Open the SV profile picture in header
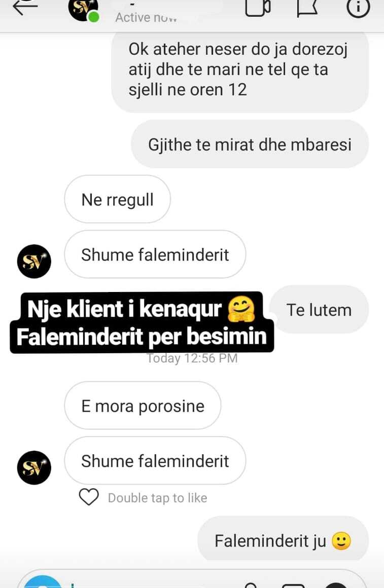384x588 pixels. coord(83,10)
